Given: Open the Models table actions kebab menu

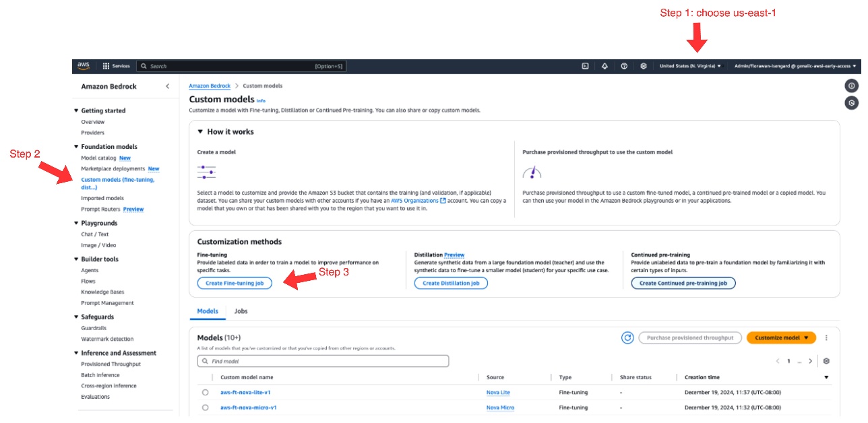Looking at the screenshot, I should [x=826, y=337].
